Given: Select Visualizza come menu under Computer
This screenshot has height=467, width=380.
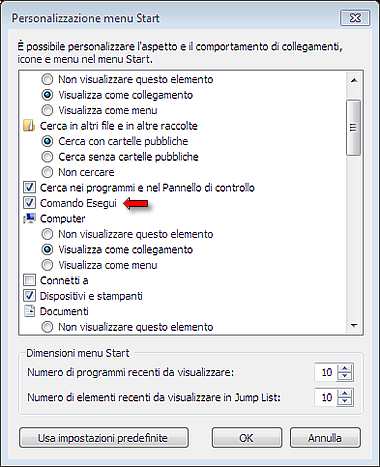Looking at the screenshot, I should point(47,265).
